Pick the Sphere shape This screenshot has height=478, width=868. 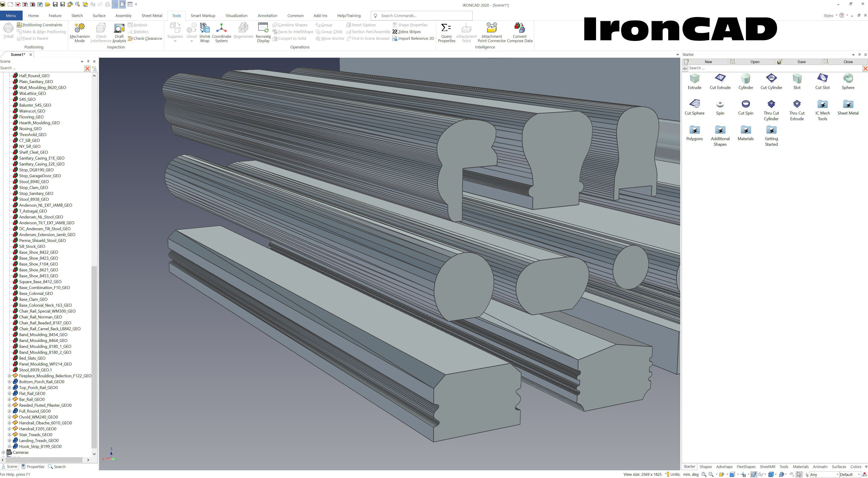click(848, 82)
